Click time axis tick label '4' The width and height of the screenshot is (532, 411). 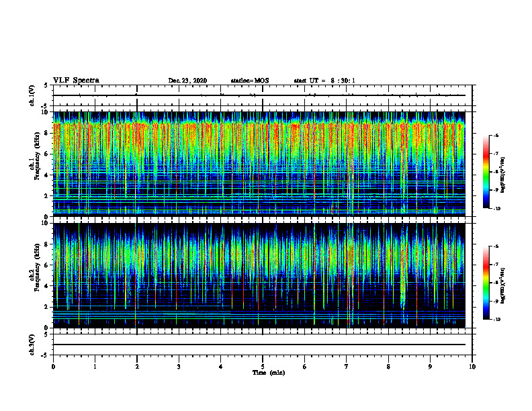[x=221, y=367]
